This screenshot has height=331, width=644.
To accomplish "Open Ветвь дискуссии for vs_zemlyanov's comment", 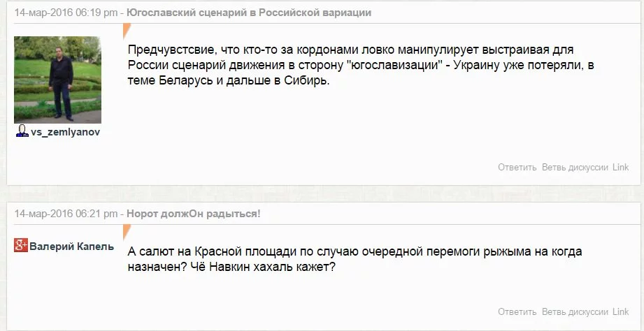I will click(x=575, y=168).
